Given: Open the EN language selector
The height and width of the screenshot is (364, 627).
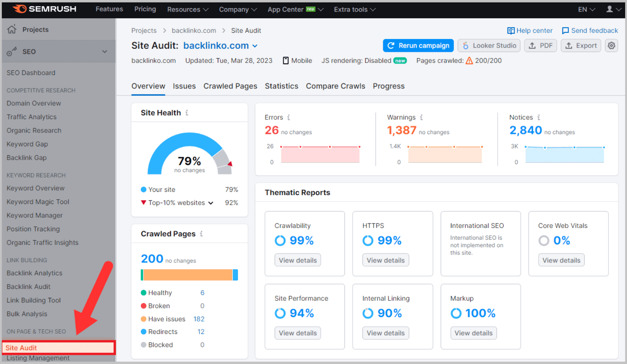Looking at the screenshot, I should [x=587, y=9].
